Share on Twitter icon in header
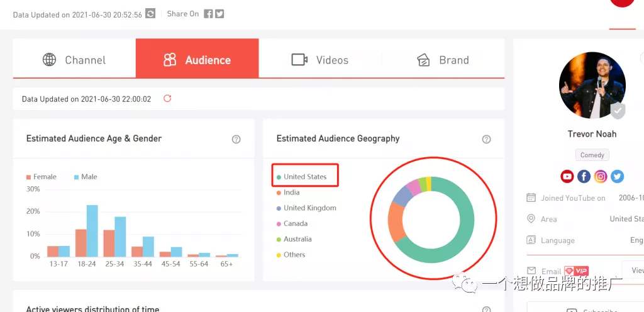Image resolution: width=644 pixels, height=312 pixels. pyautogui.click(x=219, y=14)
